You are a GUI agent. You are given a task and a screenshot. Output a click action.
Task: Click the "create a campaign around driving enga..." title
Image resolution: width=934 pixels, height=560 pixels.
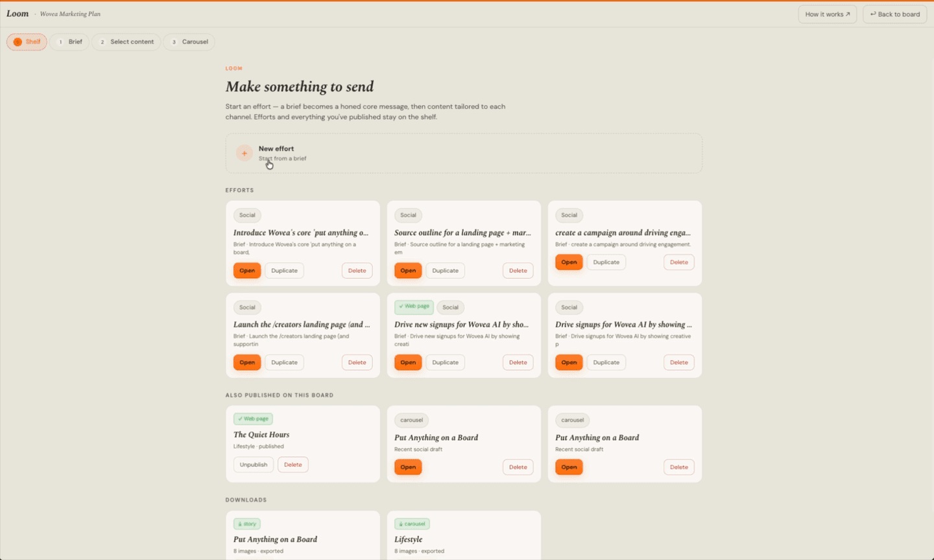pyautogui.click(x=623, y=233)
